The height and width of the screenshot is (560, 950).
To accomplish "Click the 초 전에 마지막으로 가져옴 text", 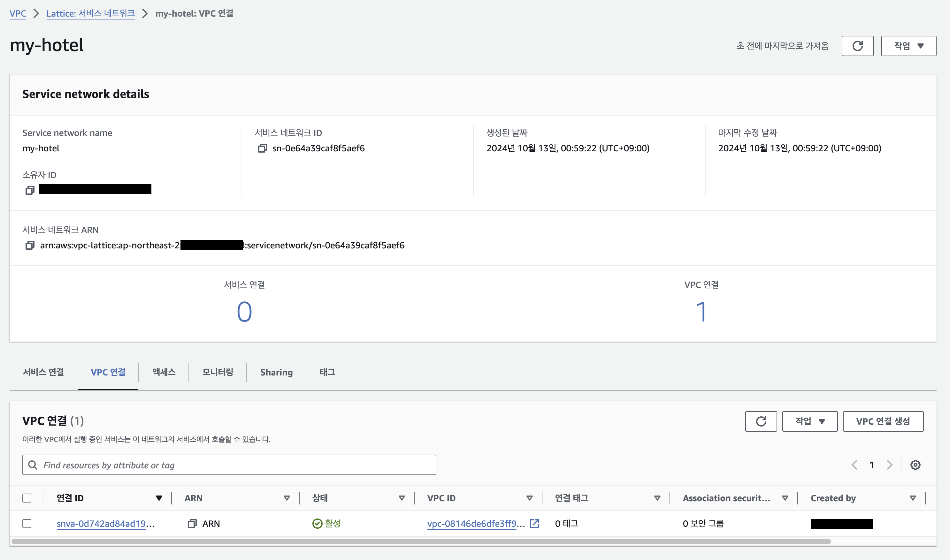I will [782, 46].
